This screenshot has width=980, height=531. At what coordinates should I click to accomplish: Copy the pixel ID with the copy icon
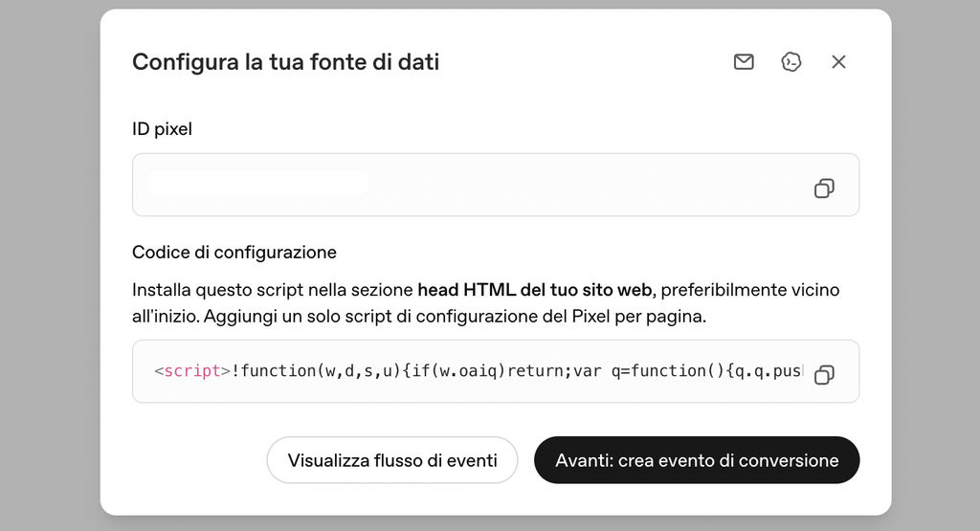point(824,188)
